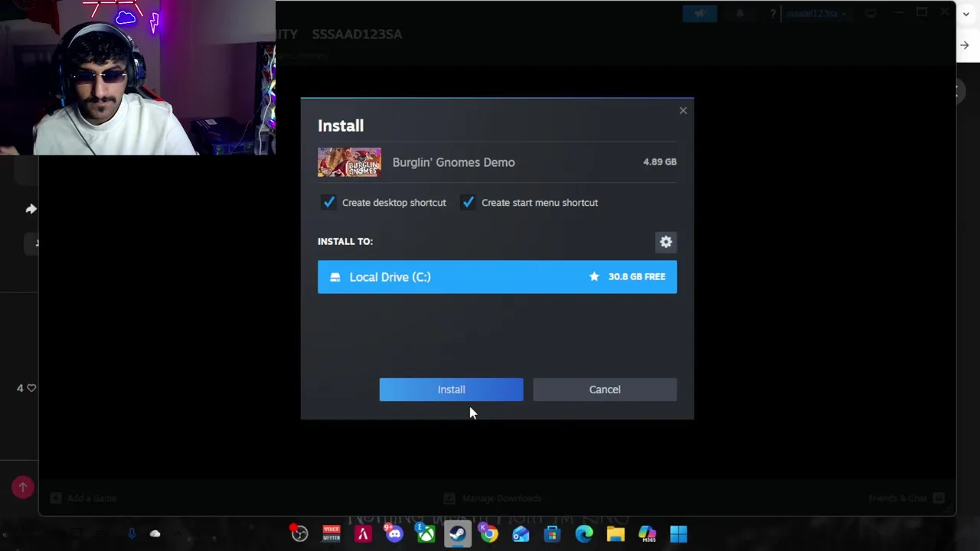This screenshot has width=980, height=551.
Task: Close the Install dialog with the X
Action: pos(683,111)
